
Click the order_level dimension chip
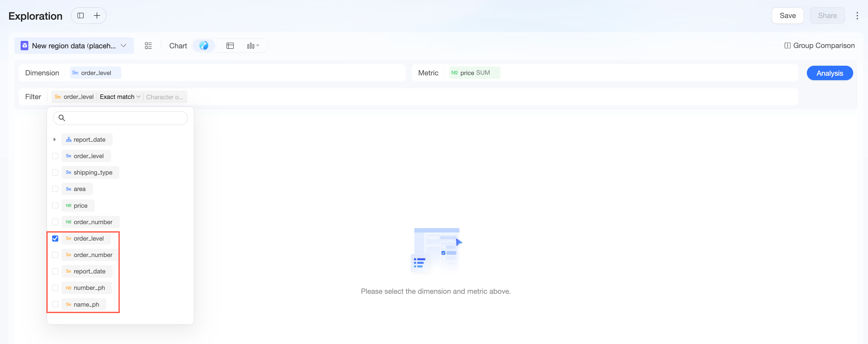[x=95, y=73]
